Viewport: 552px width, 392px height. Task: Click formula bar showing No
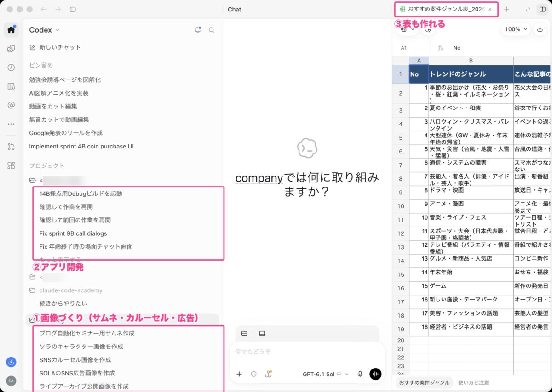click(x=457, y=48)
